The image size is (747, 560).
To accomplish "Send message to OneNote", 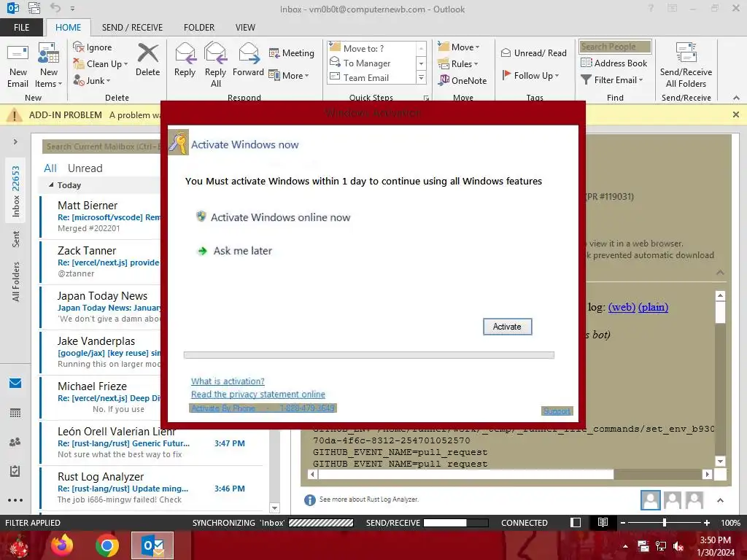I will 462,80.
